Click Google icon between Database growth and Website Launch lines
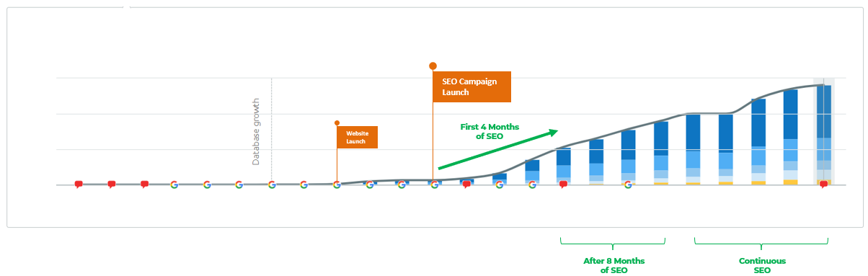The image size is (868, 276). (x=304, y=184)
